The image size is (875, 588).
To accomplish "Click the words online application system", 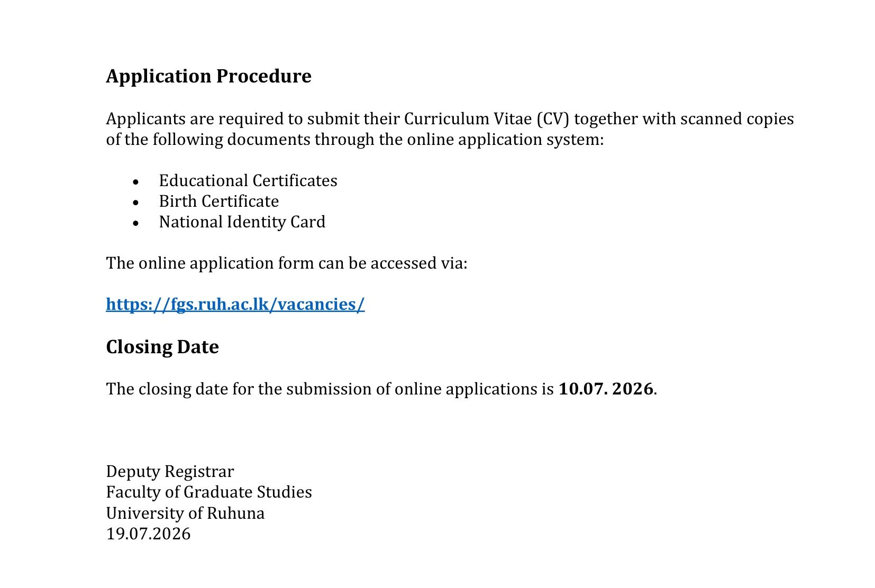I will click(505, 140).
